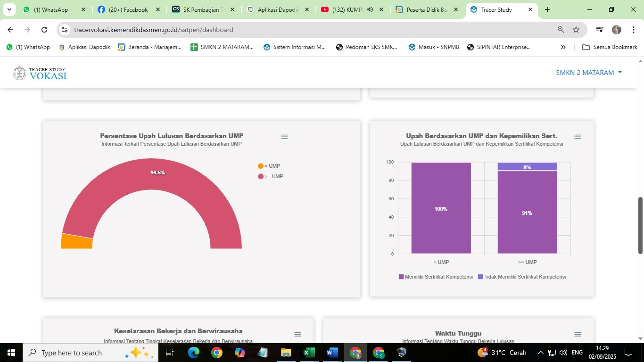Show more bookmarks via double chevron
This screenshot has height=362, width=644.
coord(563,47)
